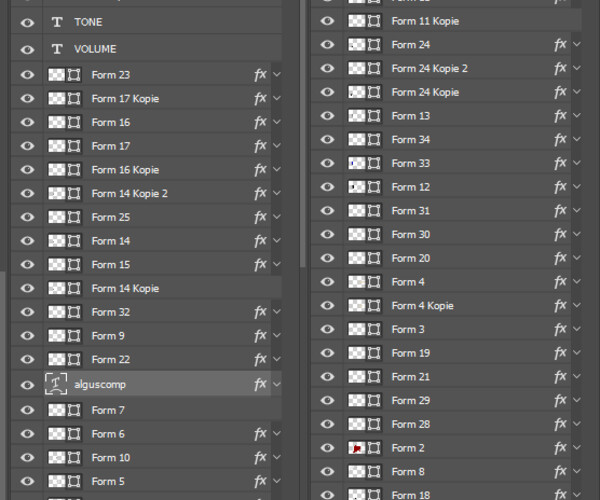This screenshot has width=600, height=500.
Task: Click the type icon of VOLUME layer
Action: 57,49
